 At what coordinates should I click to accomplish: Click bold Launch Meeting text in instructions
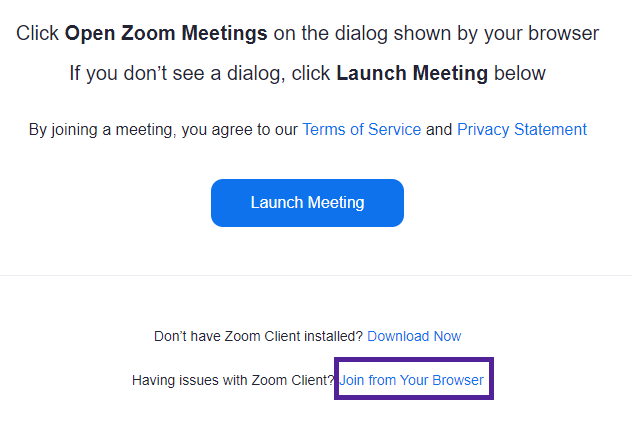click(412, 73)
